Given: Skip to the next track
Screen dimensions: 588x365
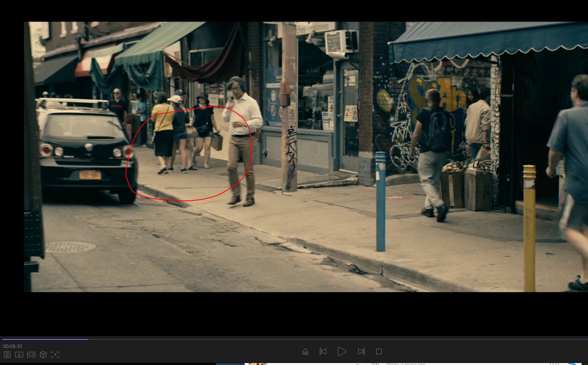Looking at the screenshot, I should click(361, 351).
